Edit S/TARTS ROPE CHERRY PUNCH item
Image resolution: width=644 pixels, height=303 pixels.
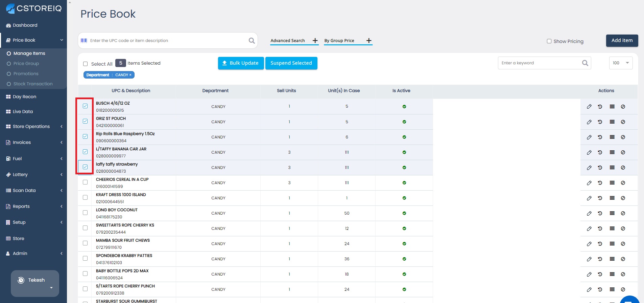pos(589,289)
